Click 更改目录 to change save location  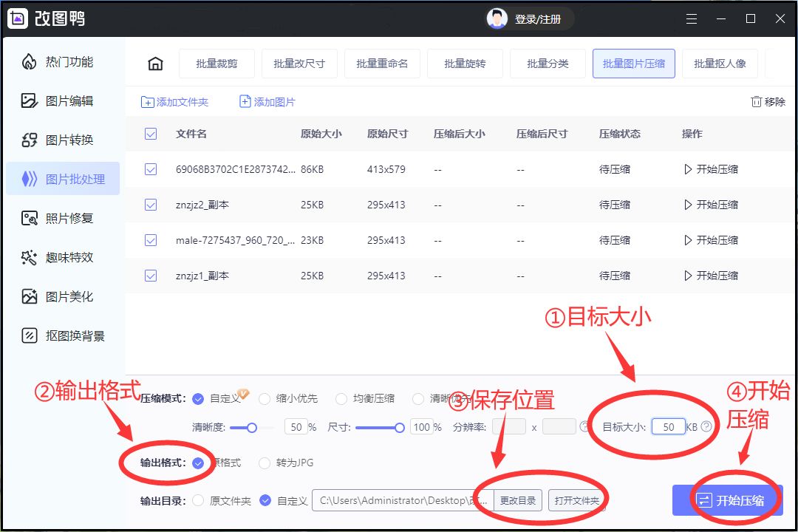tap(518, 500)
